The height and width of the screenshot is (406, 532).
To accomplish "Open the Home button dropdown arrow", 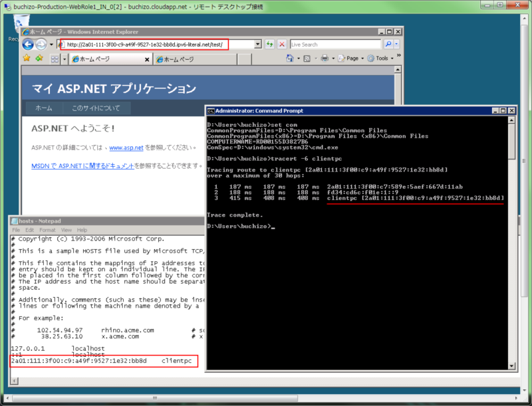I will (x=299, y=58).
